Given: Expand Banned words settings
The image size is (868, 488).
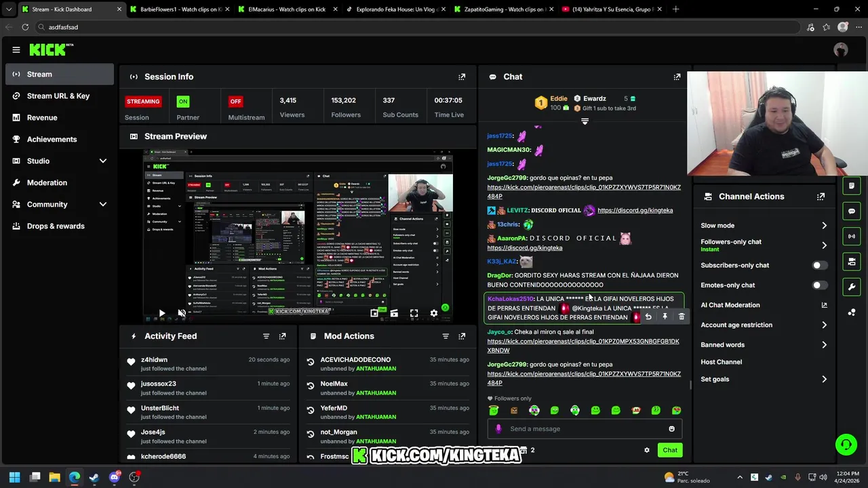Looking at the screenshot, I should tap(824, 345).
